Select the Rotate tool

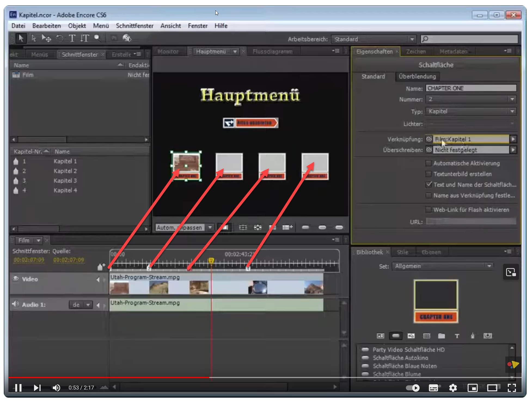(60, 38)
